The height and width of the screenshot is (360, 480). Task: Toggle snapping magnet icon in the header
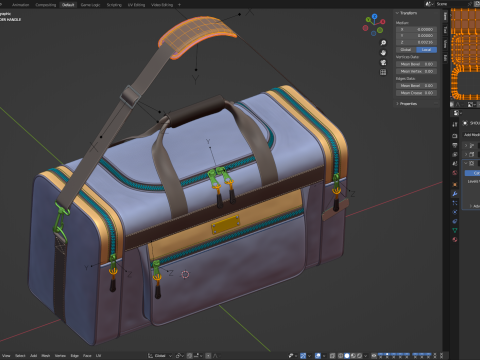point(189,356)
